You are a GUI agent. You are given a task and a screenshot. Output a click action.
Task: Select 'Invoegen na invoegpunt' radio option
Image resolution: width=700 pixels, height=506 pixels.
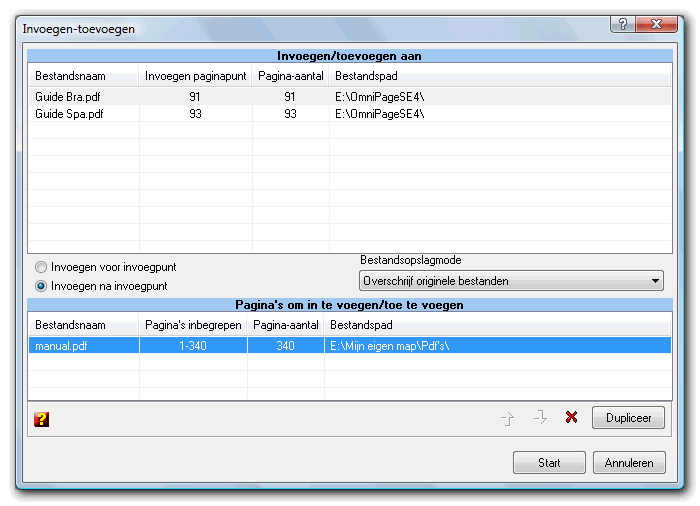tap(41, 286)
